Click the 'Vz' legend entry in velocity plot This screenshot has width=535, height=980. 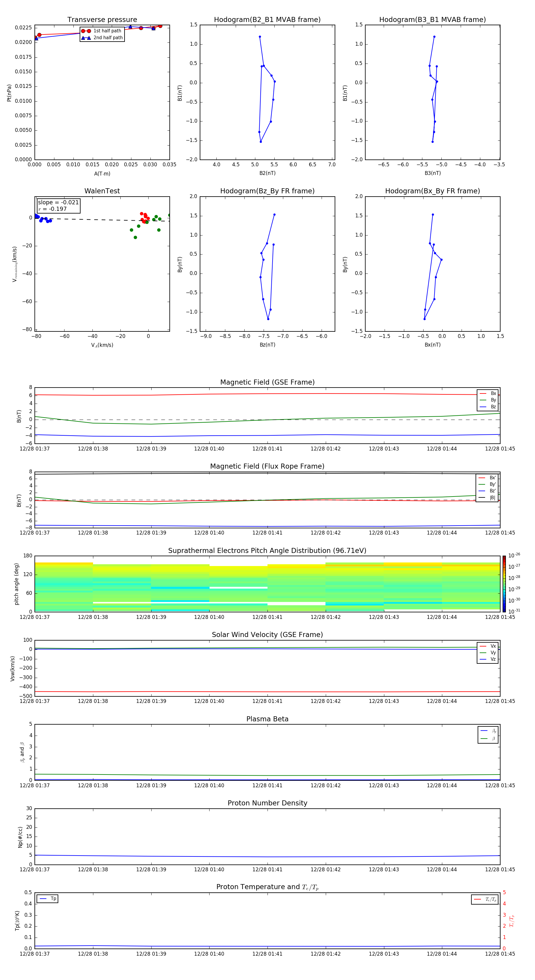tap(488, 659)
